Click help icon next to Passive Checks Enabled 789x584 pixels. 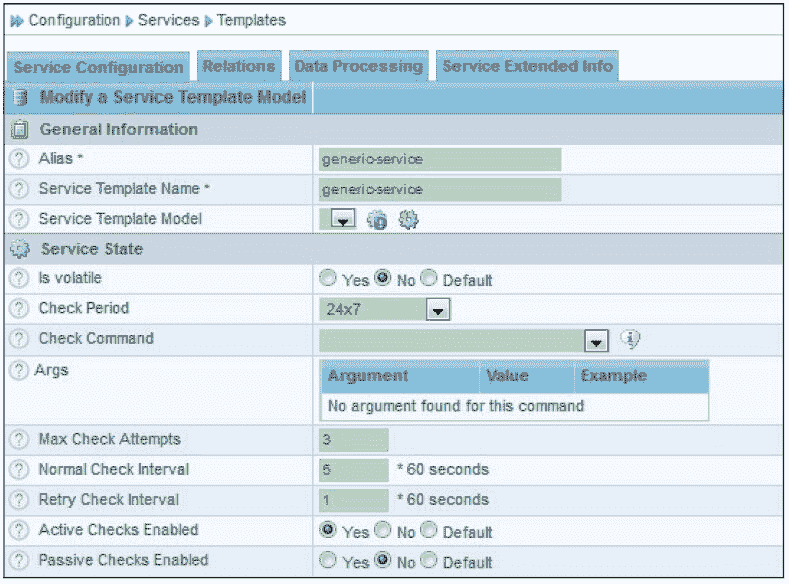pyautogui.click(x=18, y=561)
